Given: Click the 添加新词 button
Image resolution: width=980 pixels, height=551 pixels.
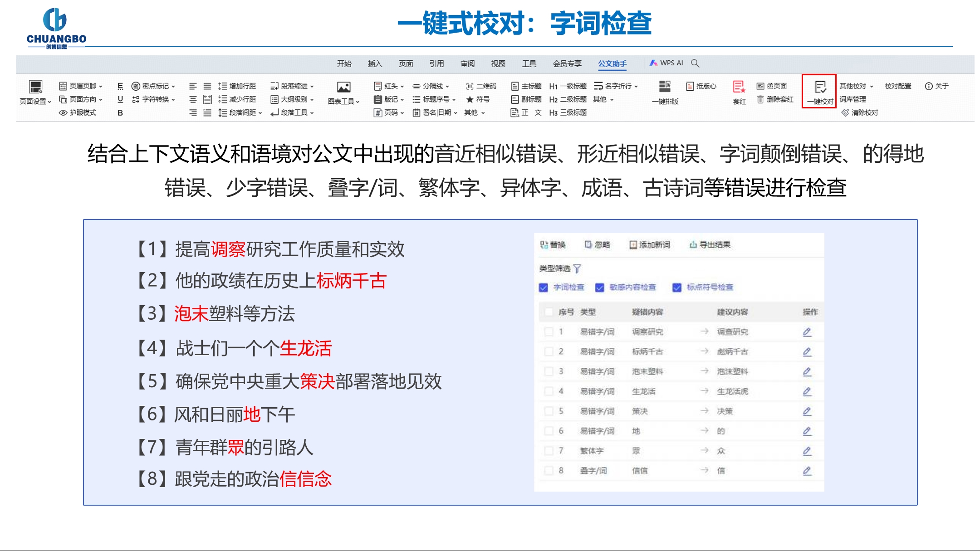Looking at the screenshot, I should tap(650, 245).
